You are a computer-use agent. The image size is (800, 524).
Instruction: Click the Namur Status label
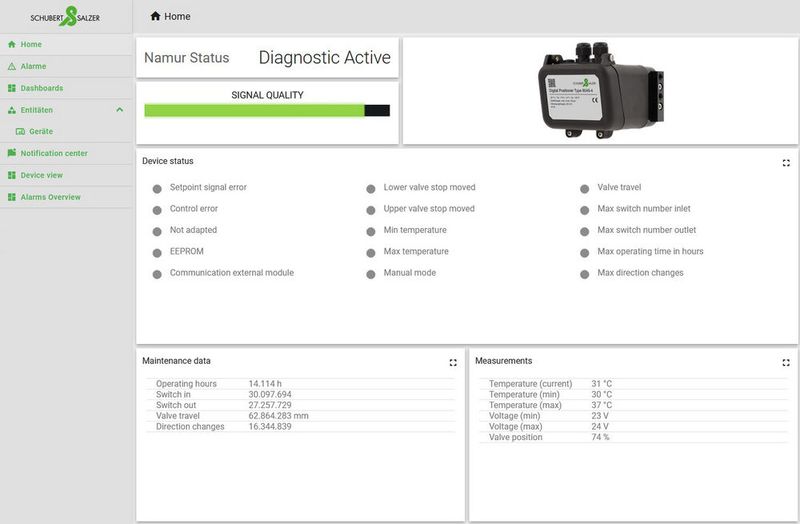tap(187, 58)
